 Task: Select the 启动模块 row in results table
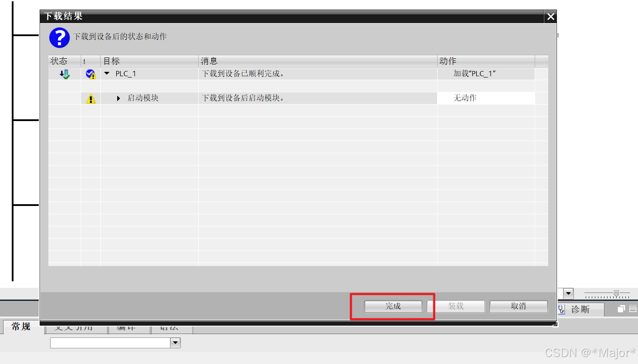click(261, 98)
